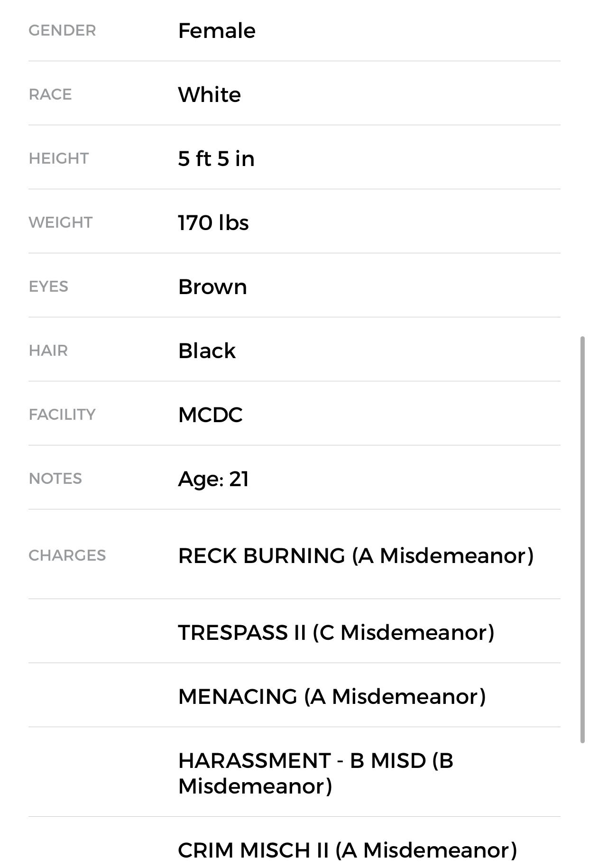589x868 pixels.
Task: Select the MCDC facility value
Action: point(210,415)
